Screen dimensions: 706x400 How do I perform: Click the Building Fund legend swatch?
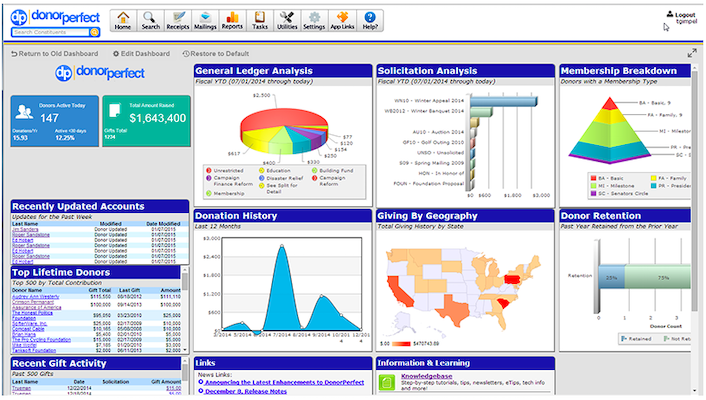click(x=315, y=171)
